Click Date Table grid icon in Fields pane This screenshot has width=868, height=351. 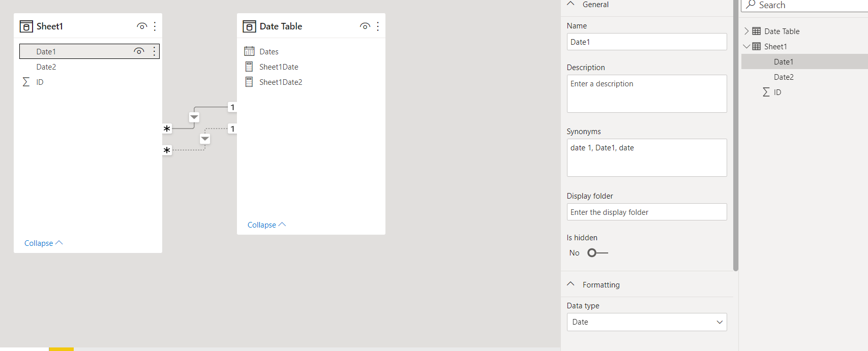pyautogui.click(x=757, y=31)
